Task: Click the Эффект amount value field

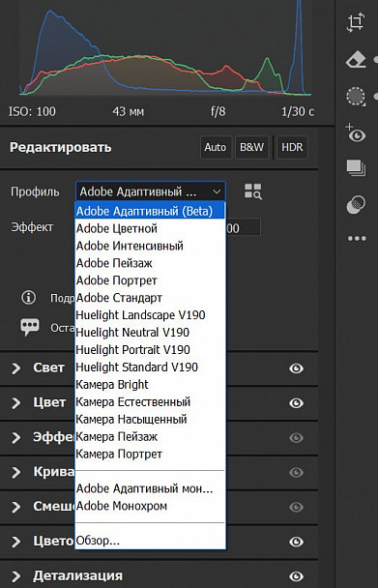Action: point(243,227)
